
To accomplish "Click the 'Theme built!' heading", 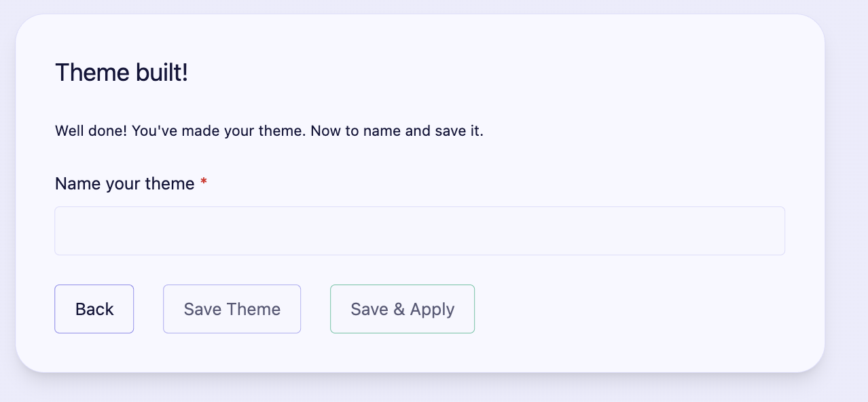I will point(122,72).
